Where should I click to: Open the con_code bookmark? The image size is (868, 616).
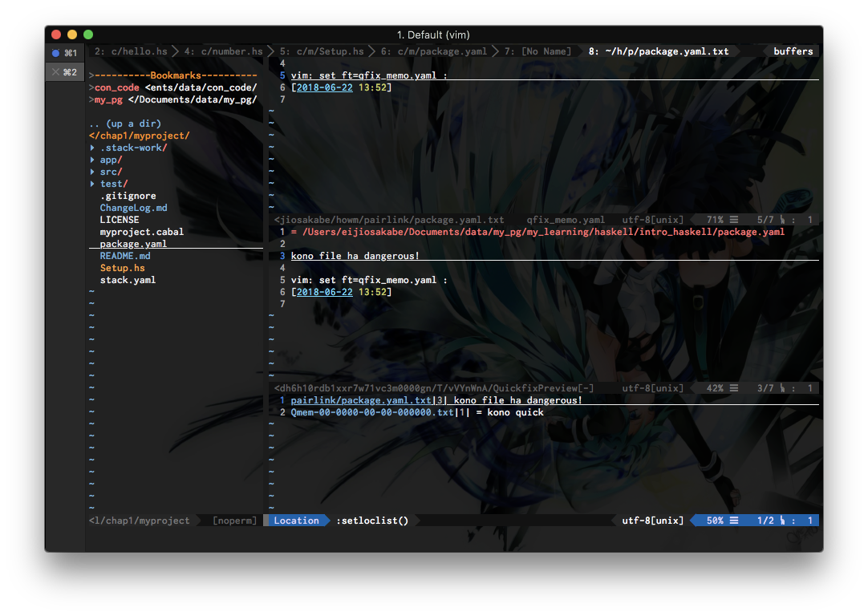pyautogui.click(x=117, y=88)
